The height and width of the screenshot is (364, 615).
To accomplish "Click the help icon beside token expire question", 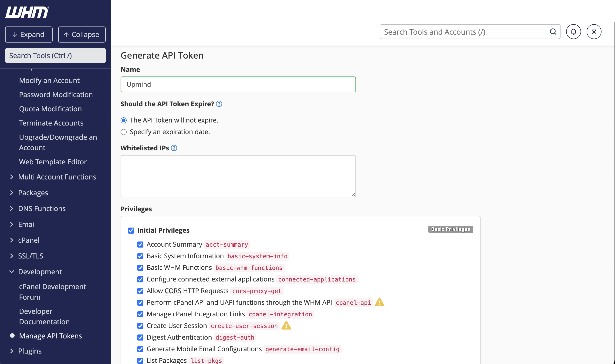I will click(x=219, y=104).
